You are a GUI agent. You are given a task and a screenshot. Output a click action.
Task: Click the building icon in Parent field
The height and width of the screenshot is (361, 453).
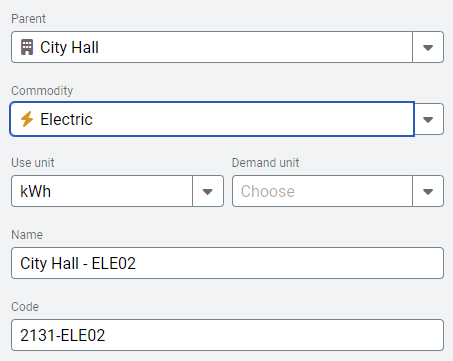pos(27,47)
